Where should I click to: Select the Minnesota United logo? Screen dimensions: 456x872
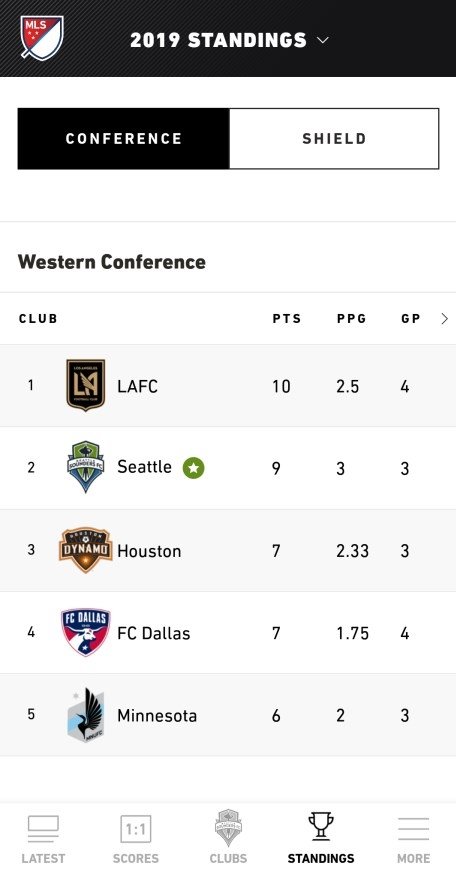click(x=86, y=715)
